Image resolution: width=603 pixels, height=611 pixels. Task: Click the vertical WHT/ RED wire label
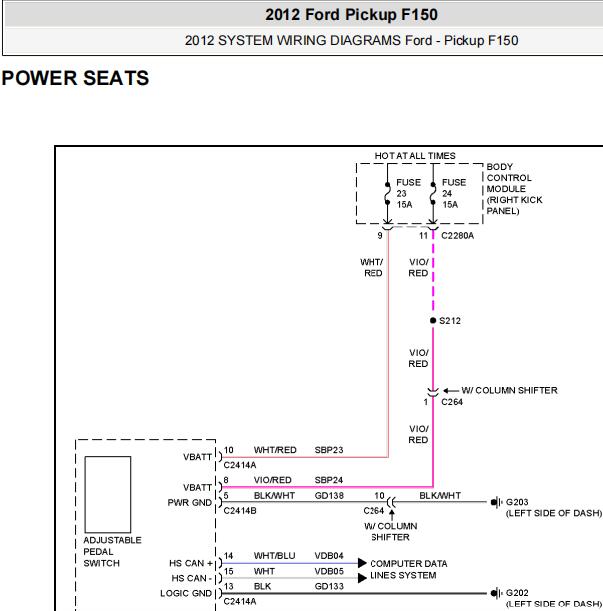click(x=372, y=267)
